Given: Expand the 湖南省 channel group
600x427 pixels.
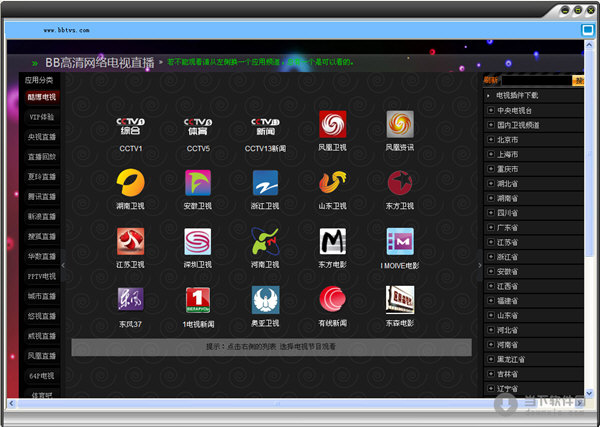Looking at the screenshot, I should 491,198.
